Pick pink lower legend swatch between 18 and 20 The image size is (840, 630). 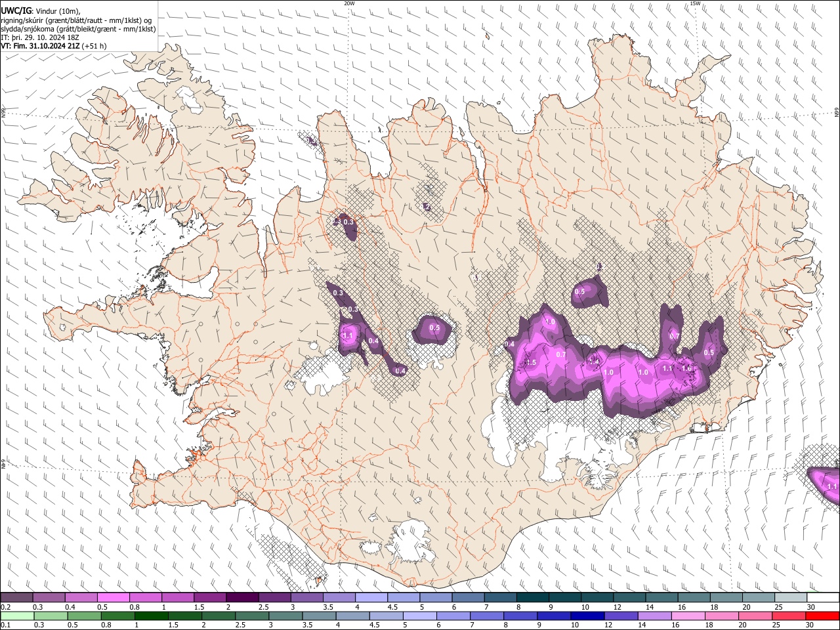pos(722,616)
